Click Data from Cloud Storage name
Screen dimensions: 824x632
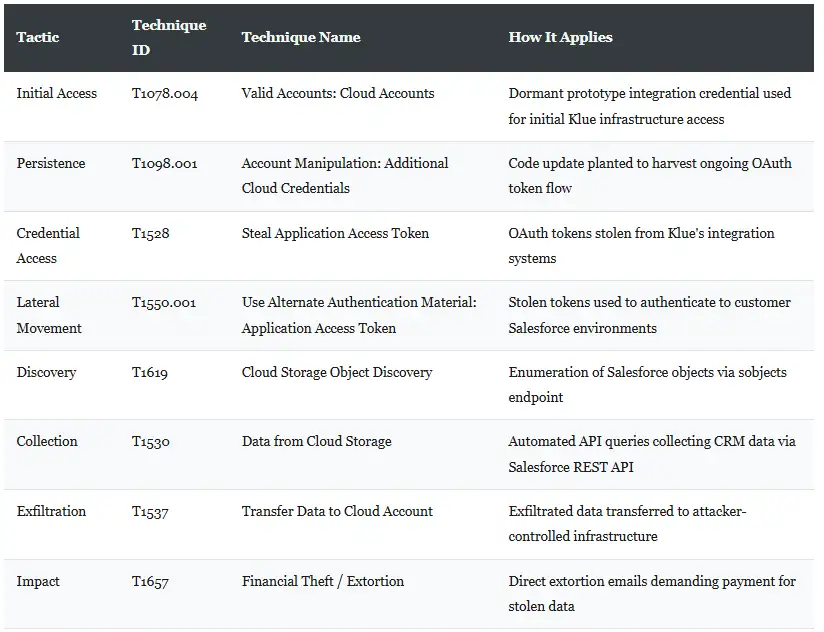tap(316, 441)
